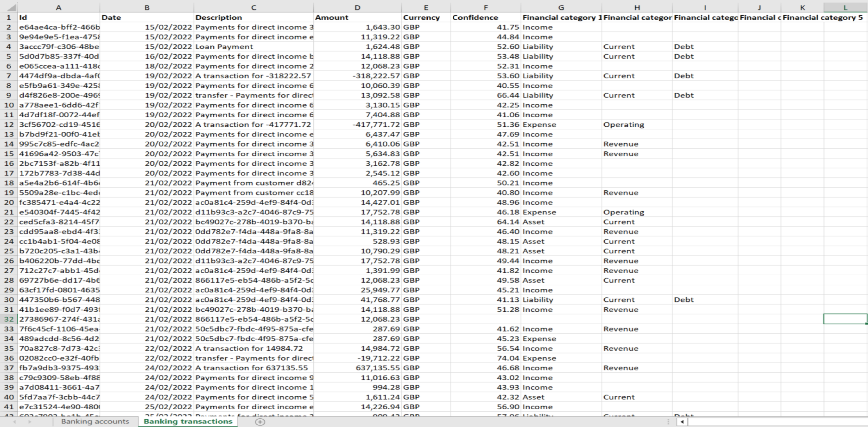Select date cell 16/02/2022
This screenshot has height=427, width=868.
point(147,56)
